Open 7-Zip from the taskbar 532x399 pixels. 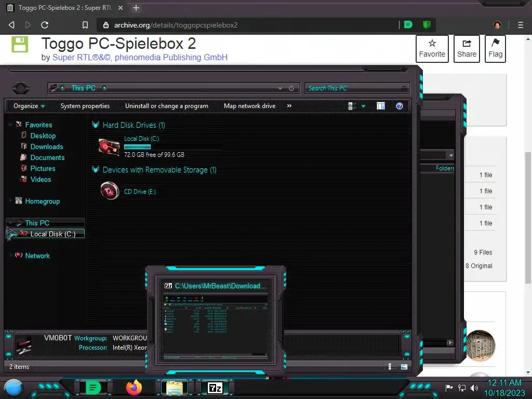pyautogui.click(x=215, y=388)
